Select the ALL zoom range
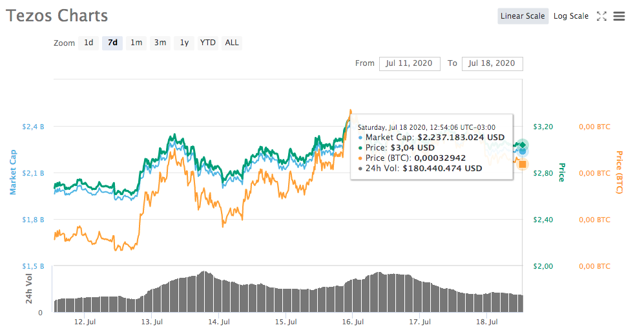Screen dimensions: 644x334 (232, 43)
